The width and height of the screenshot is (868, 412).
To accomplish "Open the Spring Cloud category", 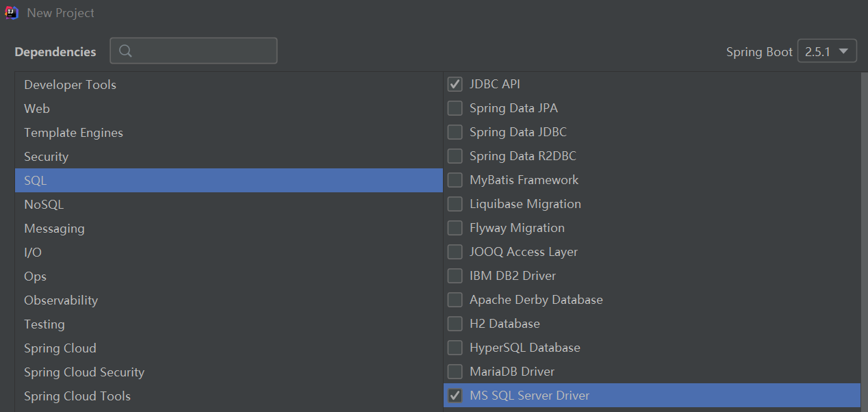I will (x=229, y=348).
